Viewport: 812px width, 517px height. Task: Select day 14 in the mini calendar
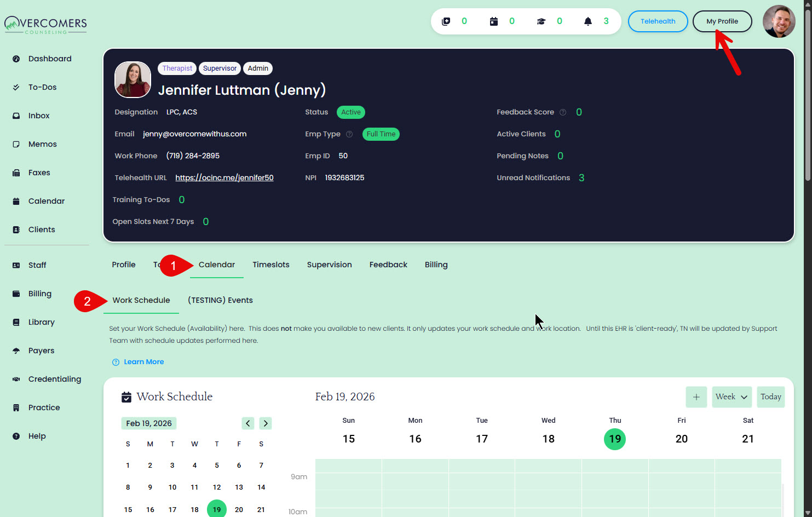pyautogui.click(x=261, y=487)
